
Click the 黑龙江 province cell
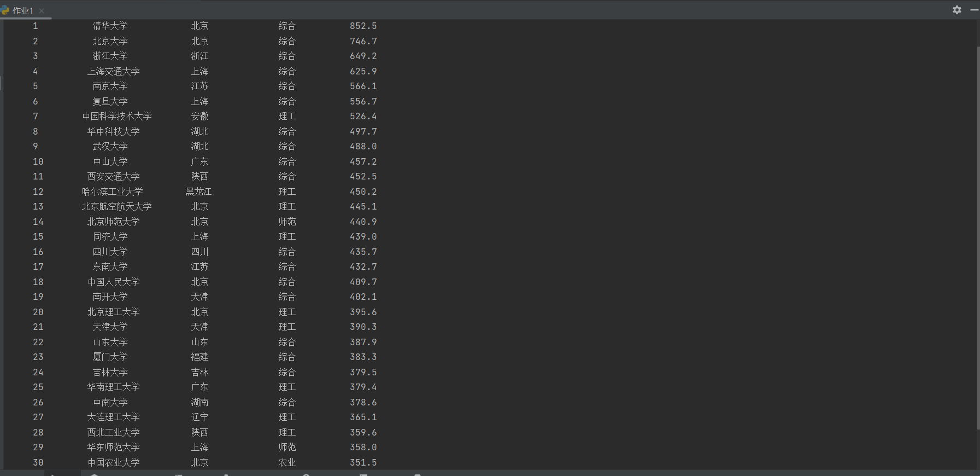[x=198, y=191]
